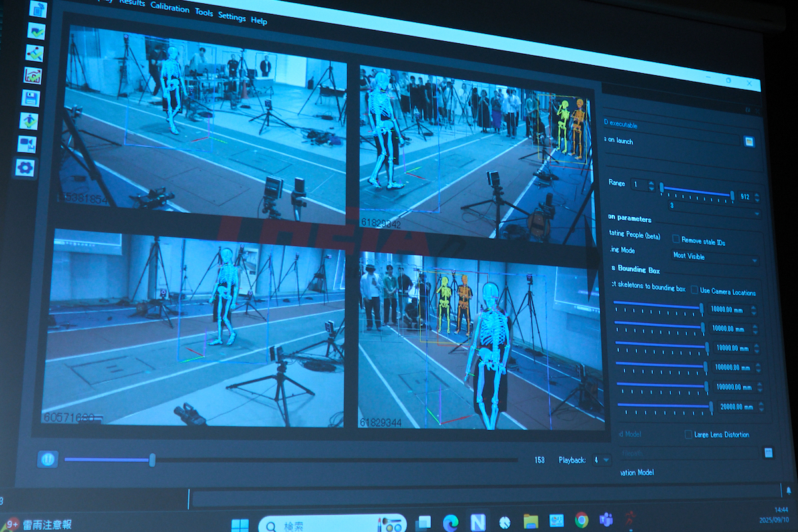This screenshot has width=798, height=532.
Task: Click the 20000.00 mm bounding box slider
Action: [x=664, y=406]
